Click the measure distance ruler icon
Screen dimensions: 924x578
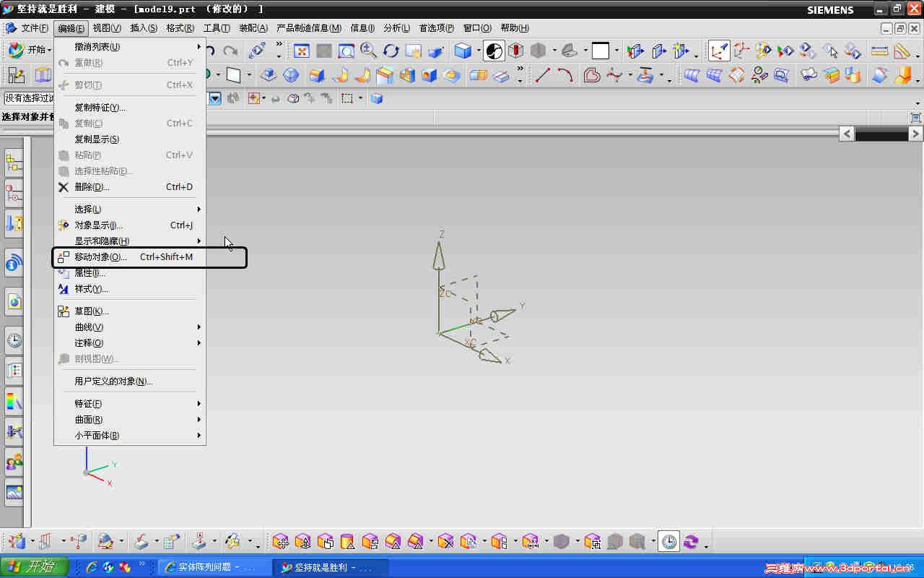pyautogui.click(x=879, y=51)
